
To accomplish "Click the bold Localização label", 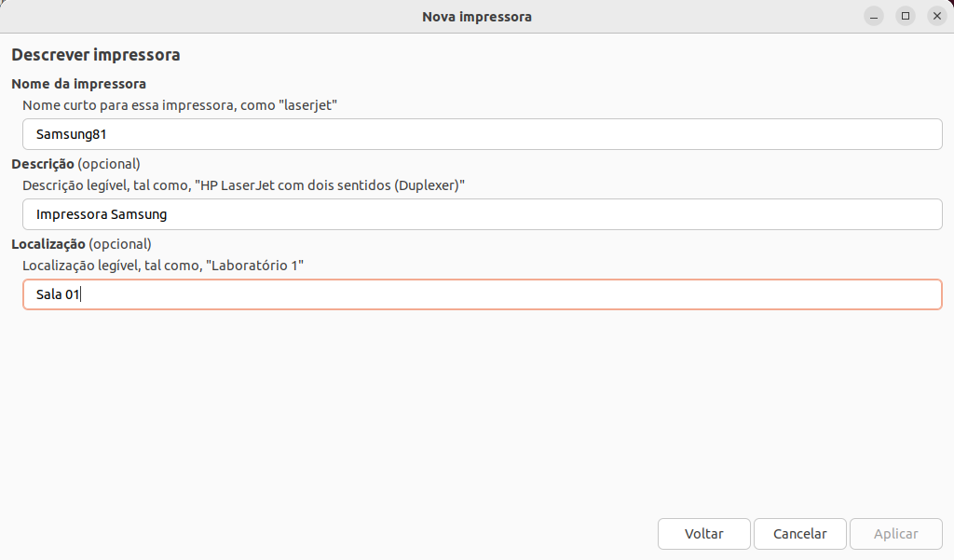I will (x=48, y=244).
